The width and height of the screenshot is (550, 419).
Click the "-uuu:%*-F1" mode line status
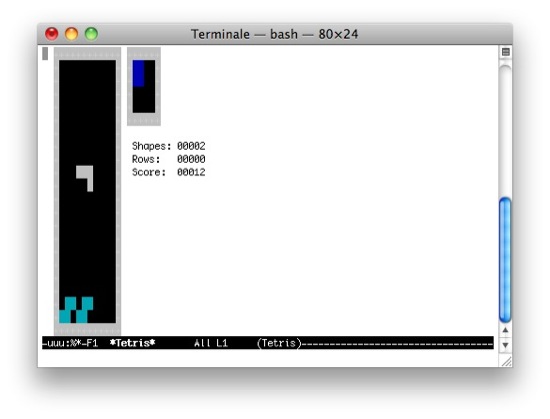pos(70,343)
